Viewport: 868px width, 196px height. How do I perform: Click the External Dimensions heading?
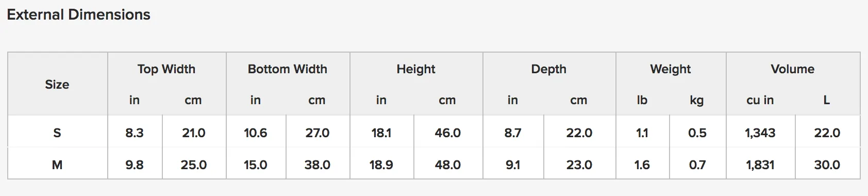tap(79, 14)
